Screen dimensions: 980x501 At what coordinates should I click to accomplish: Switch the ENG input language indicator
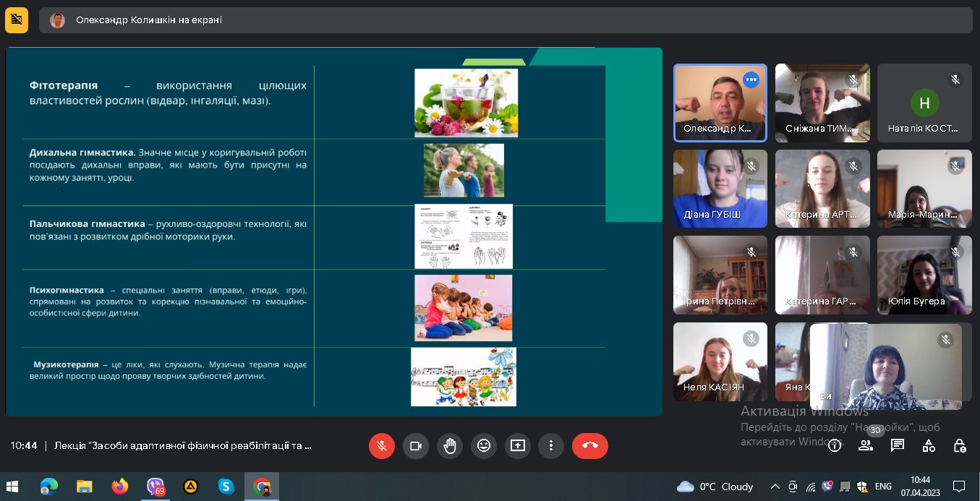pos(883,487)
